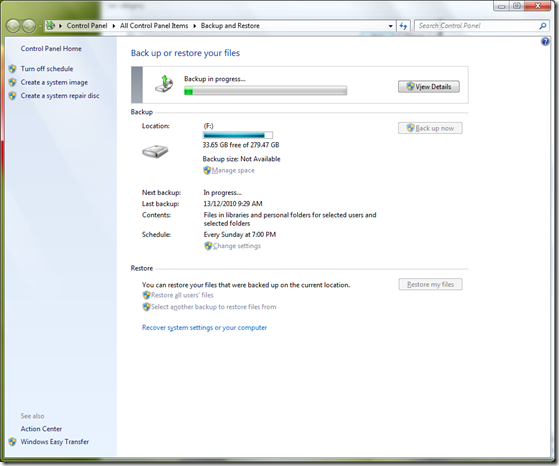Viewport: 559px width, 466px height.
Task: Click the F: drive space usage bar
Action: [238, 135]
